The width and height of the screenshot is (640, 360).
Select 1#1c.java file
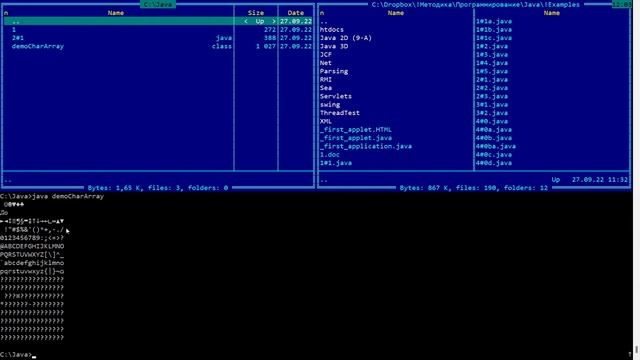tap(494, 38)
